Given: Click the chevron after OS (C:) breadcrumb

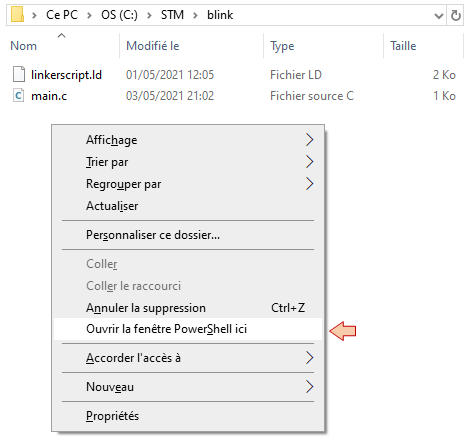Looking at the screenshot, I should (x=149, y=15).
